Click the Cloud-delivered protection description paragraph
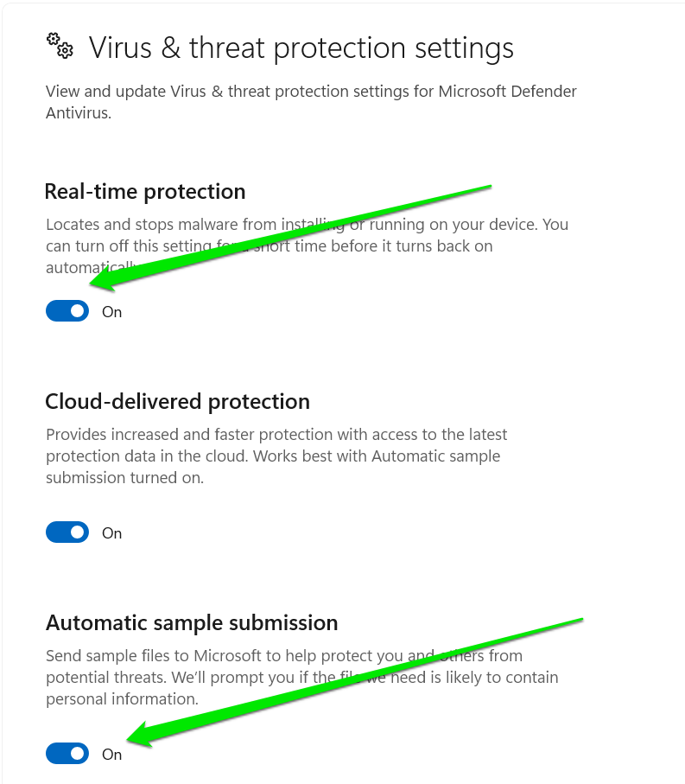The width and height of the screenshot is (685, 784). [276, 456]
